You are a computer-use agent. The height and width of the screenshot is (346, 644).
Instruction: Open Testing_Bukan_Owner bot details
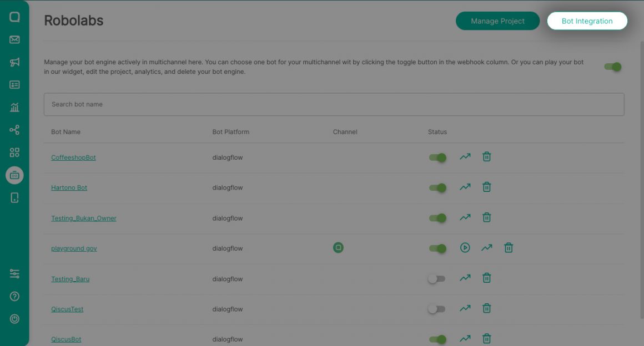pyautogui.click(x=83, y=218)
